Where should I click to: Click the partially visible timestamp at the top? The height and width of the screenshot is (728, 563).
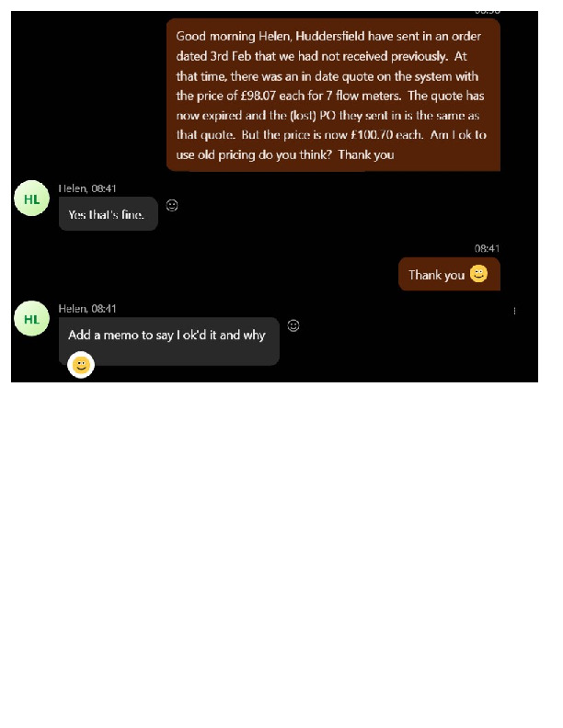tap(488, 13)
